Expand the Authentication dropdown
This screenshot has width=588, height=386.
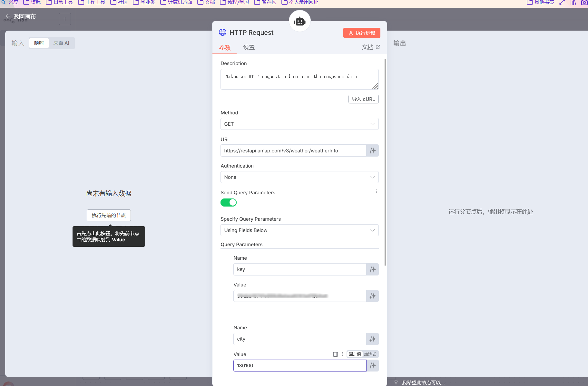click(299, 177)
